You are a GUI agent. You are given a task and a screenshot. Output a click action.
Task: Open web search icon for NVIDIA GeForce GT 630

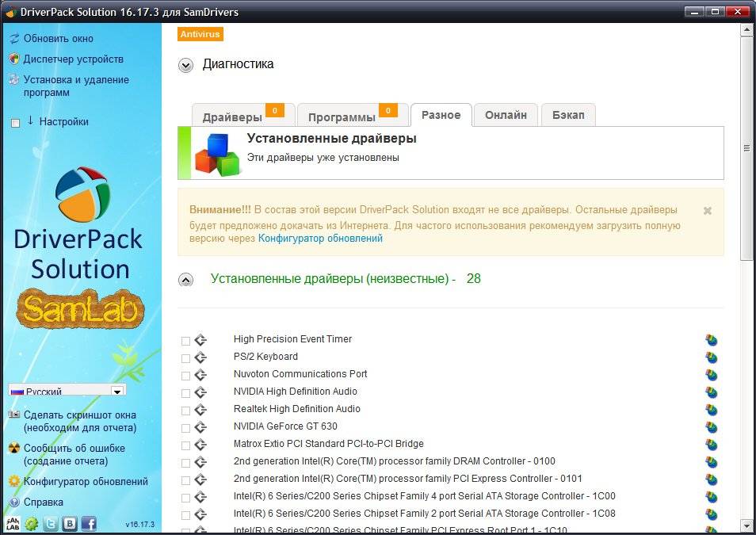(711, 427)
